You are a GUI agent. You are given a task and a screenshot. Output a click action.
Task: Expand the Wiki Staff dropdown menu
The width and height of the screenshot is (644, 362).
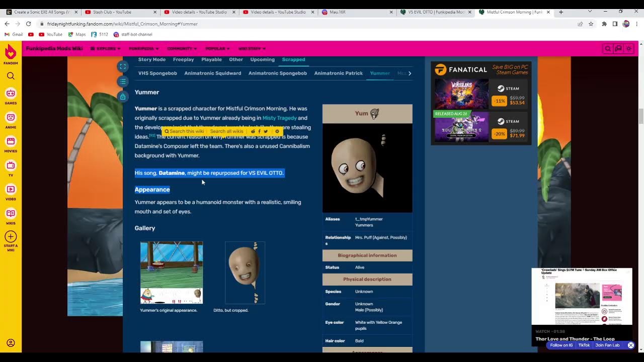coord(252,49)
